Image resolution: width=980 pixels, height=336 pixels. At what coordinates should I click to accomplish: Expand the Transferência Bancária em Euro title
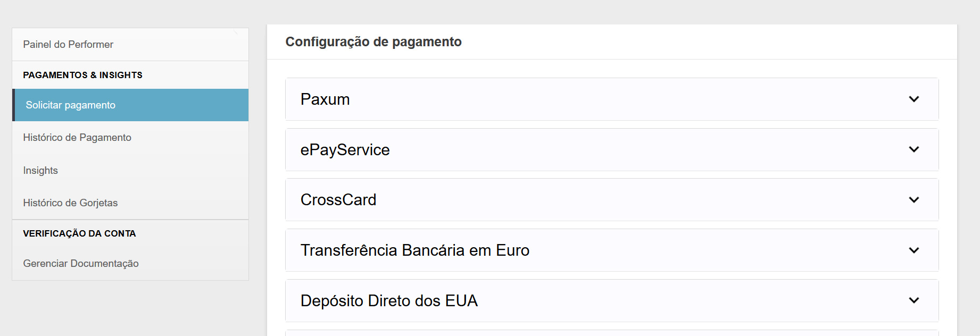(x=414, y=250)
